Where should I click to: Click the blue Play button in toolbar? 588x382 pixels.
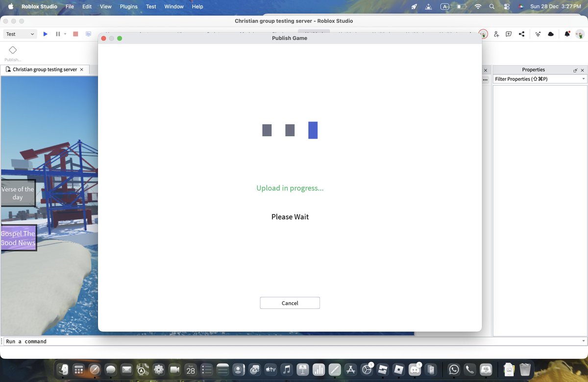[46, 34]
